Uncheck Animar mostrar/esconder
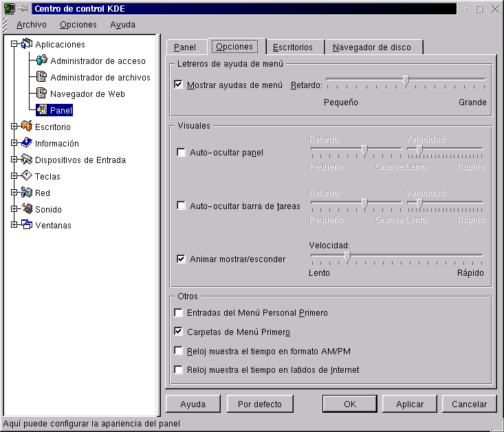Screen dimensions: 504x432 click(x=182, y=259)
